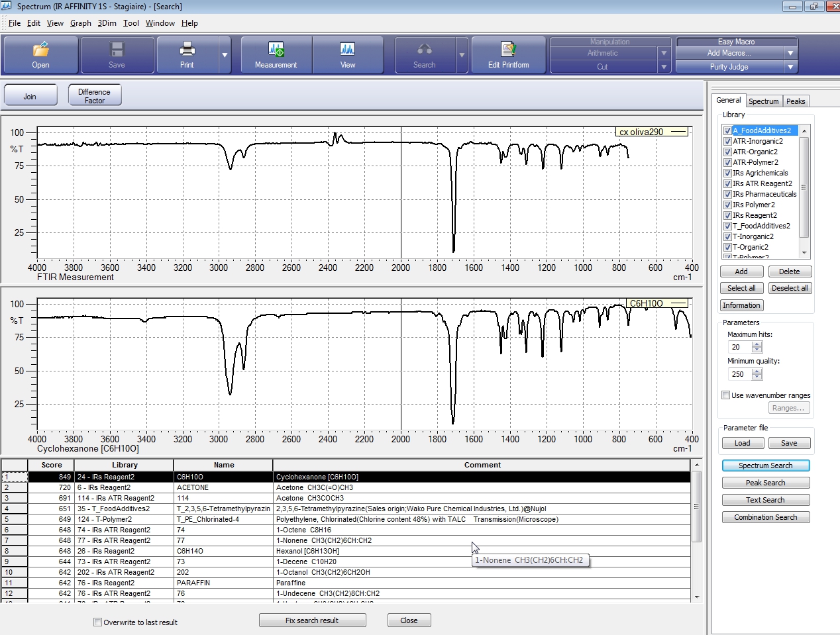Click Fix search result

pyautogui.click(x=312, y=620)
